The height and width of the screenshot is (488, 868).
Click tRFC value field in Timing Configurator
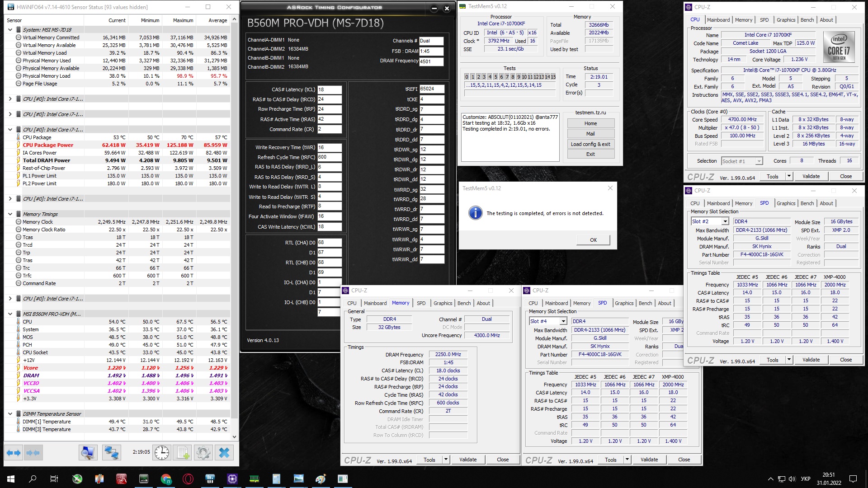[x=329, y=157]
